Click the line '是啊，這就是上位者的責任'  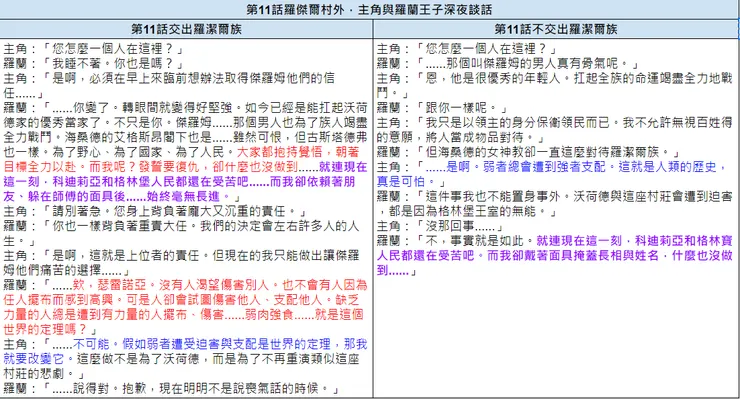pos(126,255)
